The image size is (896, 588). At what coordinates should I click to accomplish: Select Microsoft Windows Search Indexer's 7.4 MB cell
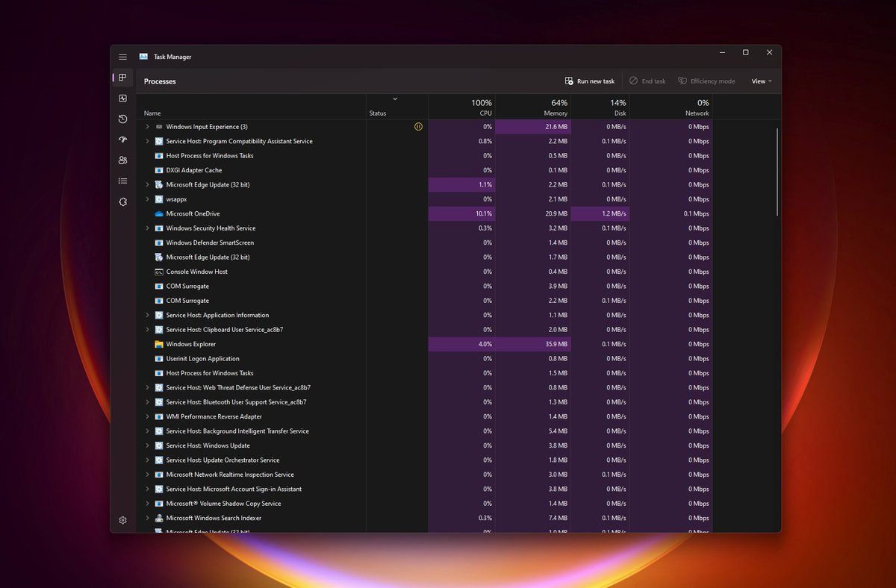click(x=533, y=518)
